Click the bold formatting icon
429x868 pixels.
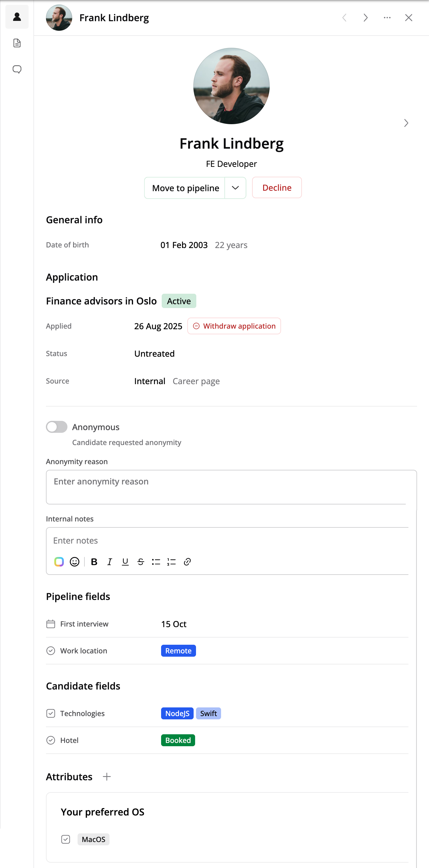[x=94, y=562]
